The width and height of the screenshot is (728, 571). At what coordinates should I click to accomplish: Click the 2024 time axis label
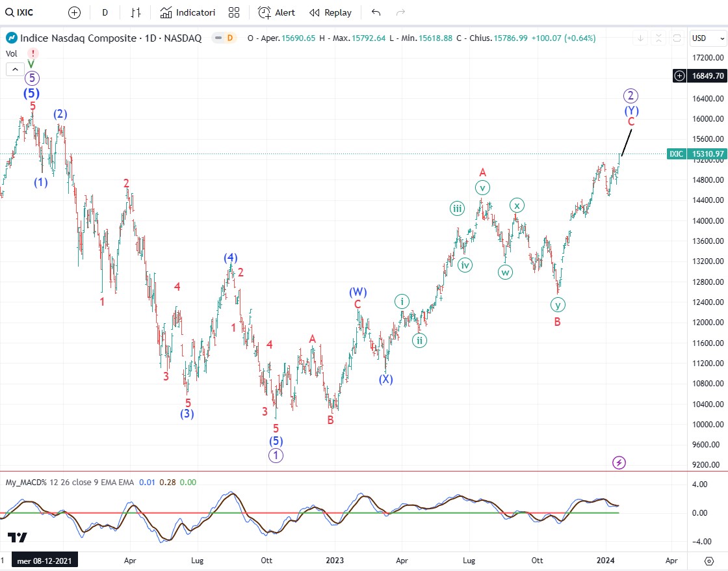[605, 561]
